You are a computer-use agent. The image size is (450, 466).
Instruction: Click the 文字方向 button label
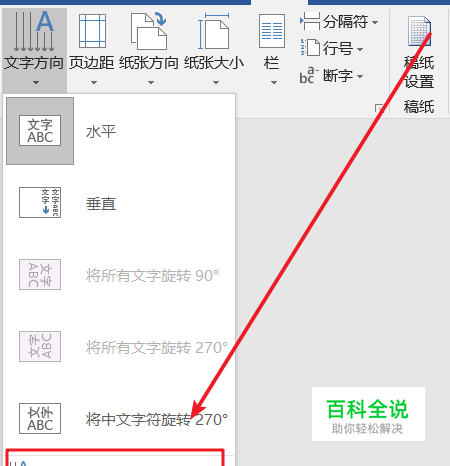(x=34, y=63)
